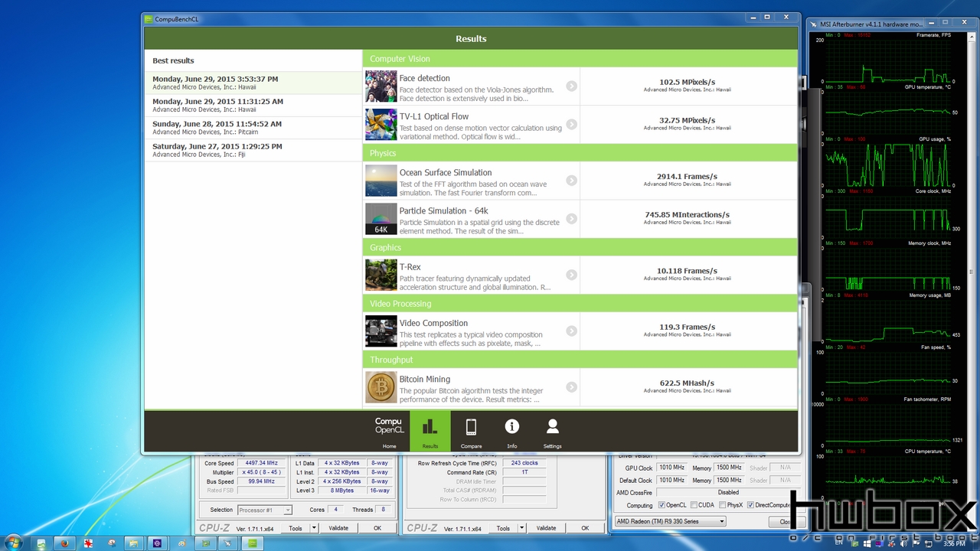This screenshot has height=551, width=980.
Task: Click the 119.3 Frames/s result value
Action: click(687, 327)
